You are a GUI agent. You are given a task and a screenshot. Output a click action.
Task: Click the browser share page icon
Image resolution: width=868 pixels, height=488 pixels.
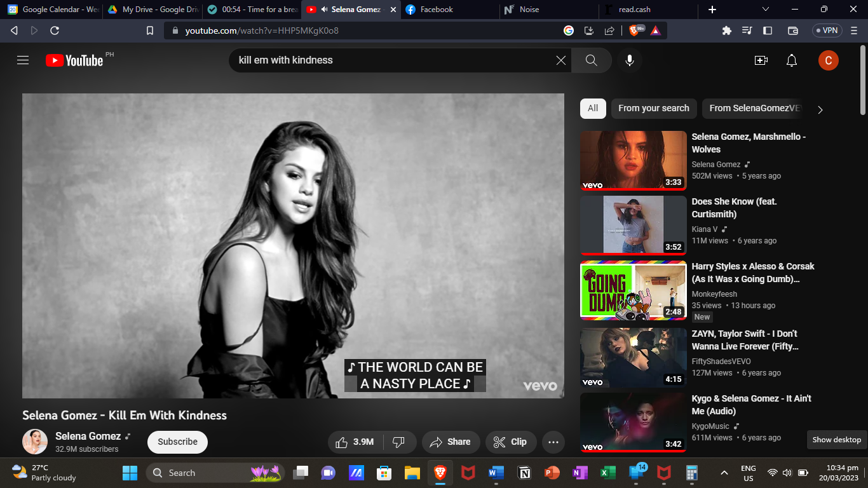609,30
